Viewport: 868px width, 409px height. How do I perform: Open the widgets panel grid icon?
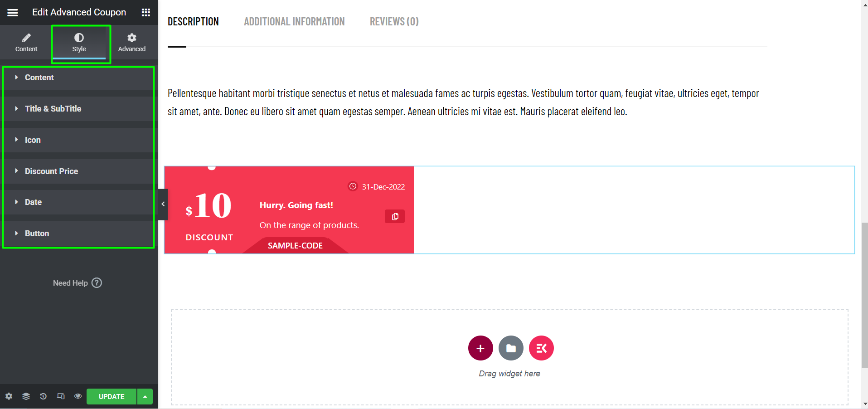[145, 12]
